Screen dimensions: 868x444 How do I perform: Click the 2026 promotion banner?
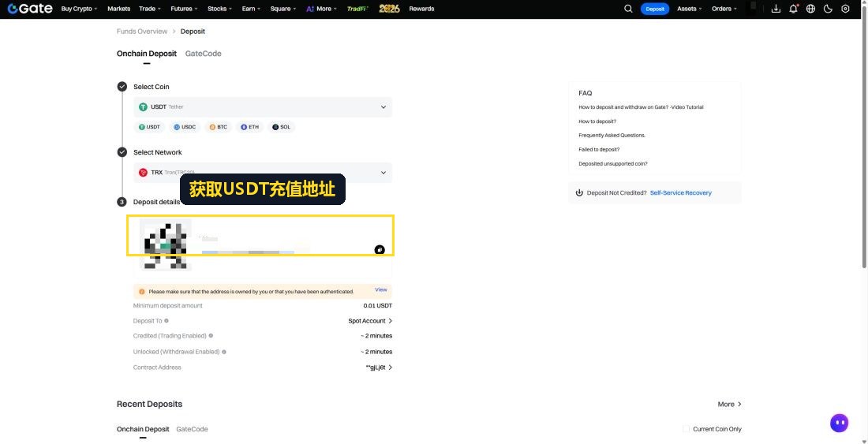(389, 9)
